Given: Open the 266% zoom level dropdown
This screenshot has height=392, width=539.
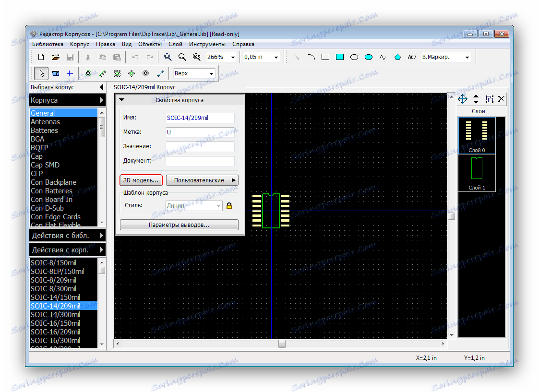Looking at the screenshot, I should [x=233, y=57].
